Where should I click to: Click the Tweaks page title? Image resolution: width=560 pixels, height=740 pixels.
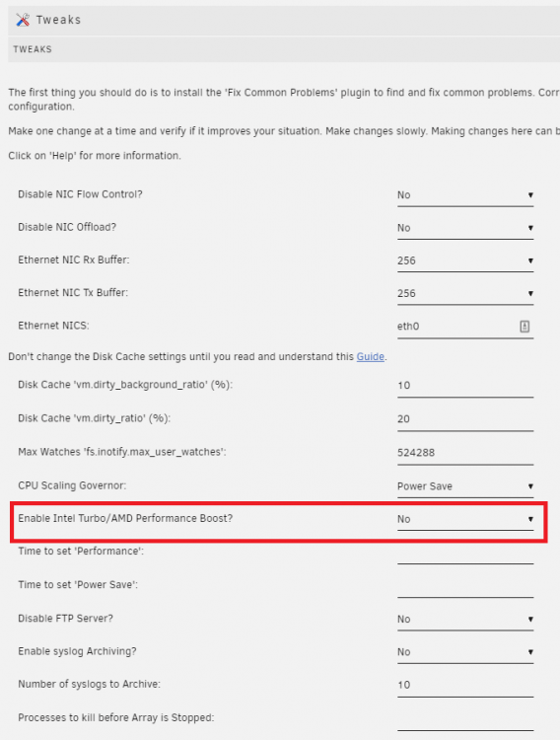58,20
